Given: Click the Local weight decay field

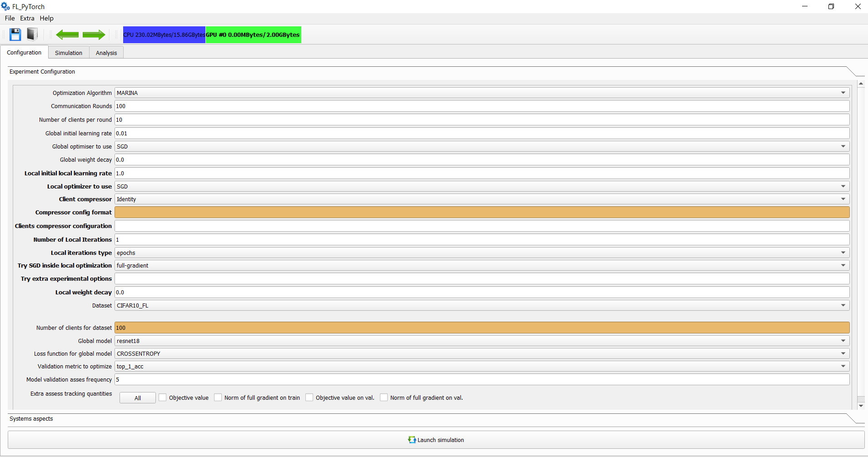Looking at the screenshot, I should (x=482, y=292).
